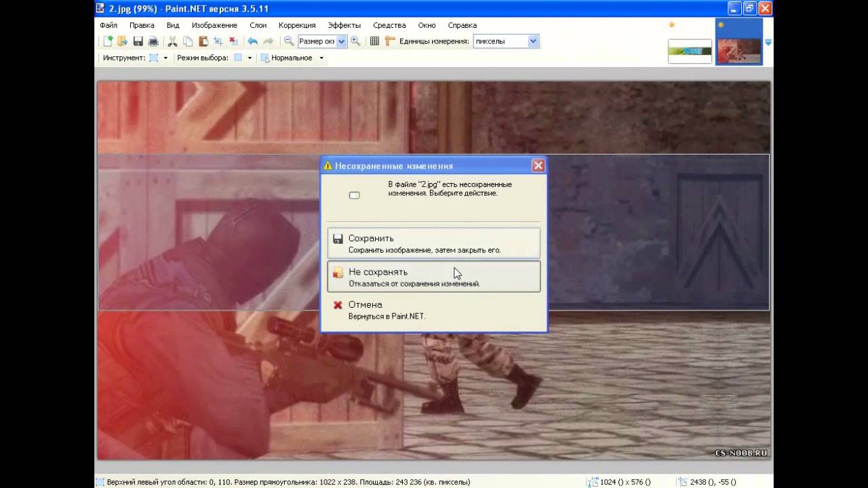Open the Правка menu

pos(142,25)
